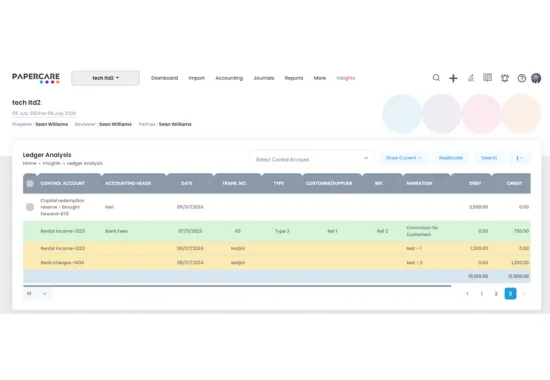The image size is (550, 380).
Task: Expand the Select Control Account dropdown
Action: [311, 159]
